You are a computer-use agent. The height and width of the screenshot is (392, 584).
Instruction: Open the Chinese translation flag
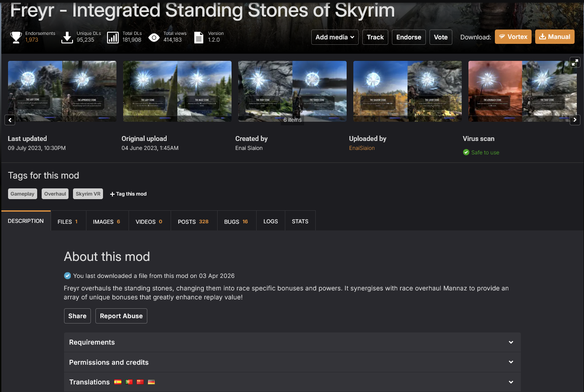coord(140,382)
